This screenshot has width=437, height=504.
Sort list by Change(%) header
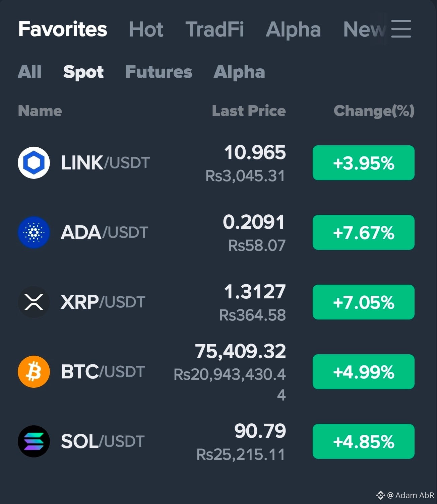tap(374, 111)
